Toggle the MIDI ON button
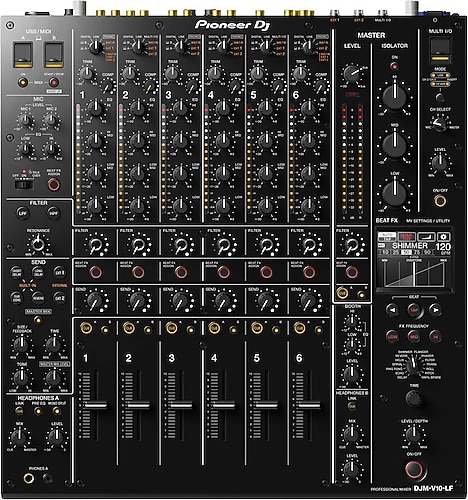This screenshot has width=468, height=500. [23, 82]
